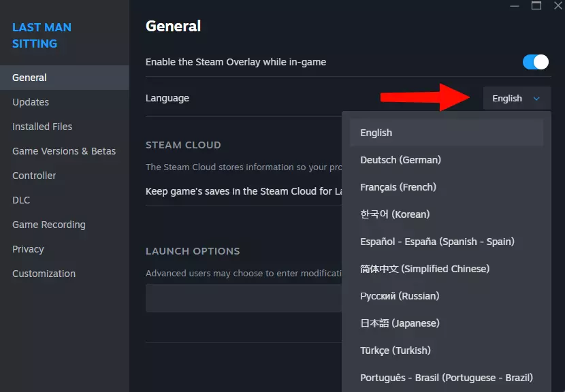
Task: Open the Controller settings tab
Action: coord(34,176)
